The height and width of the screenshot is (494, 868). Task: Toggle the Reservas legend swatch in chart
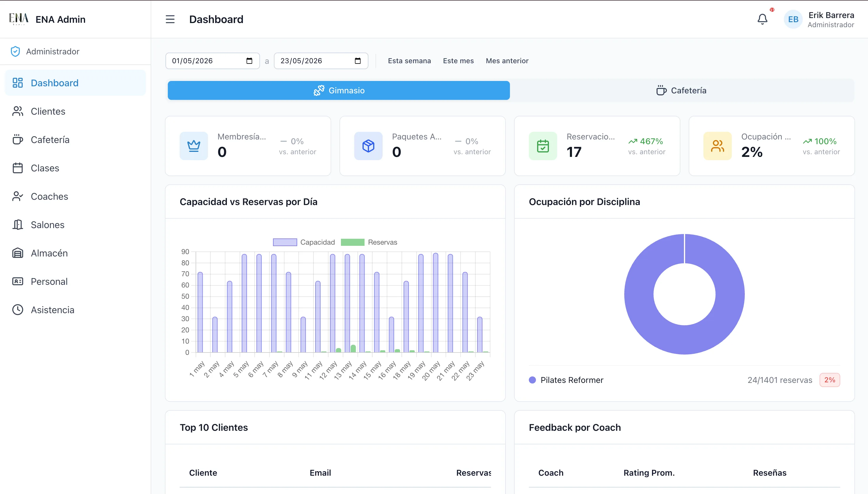click(x=352, y=242)
